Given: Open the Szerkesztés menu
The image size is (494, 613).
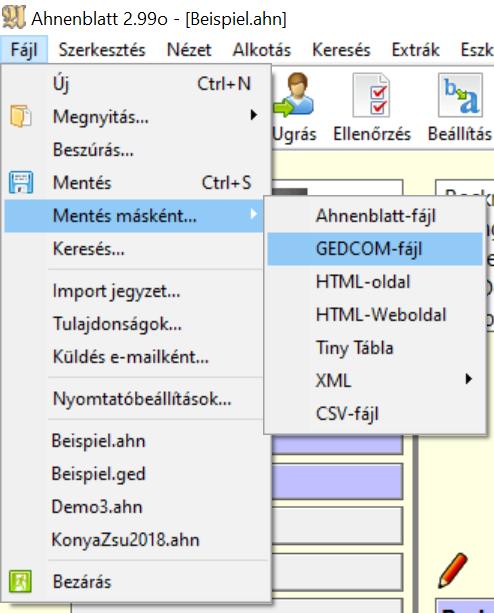Looking at the screenshot, I should pyautogui.click(x=102, y=50).
